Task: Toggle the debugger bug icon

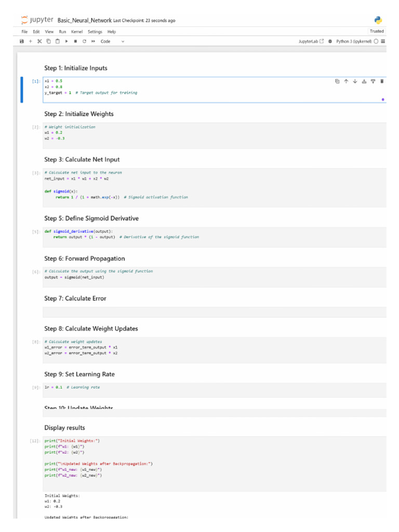Action: click(330, 41)
